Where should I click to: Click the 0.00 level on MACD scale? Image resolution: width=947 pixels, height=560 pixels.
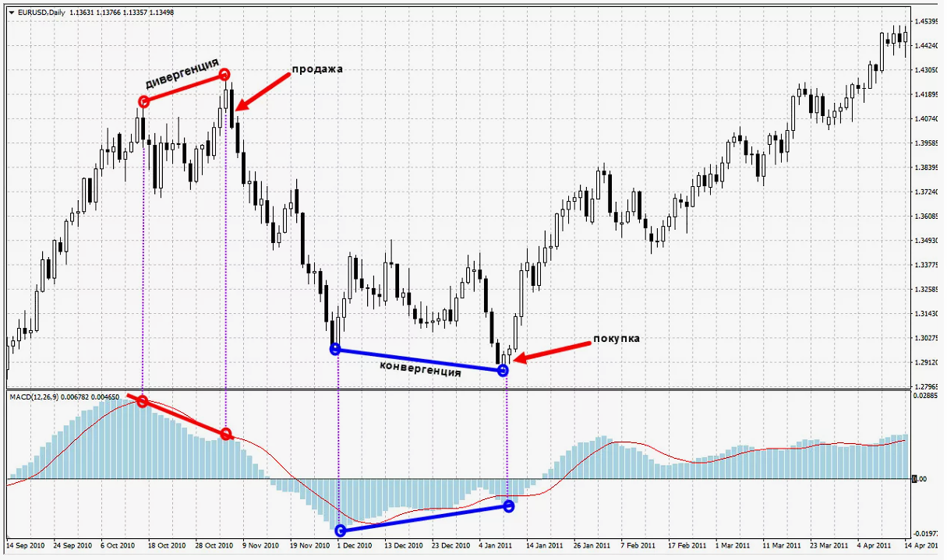(x=921, y=479)
